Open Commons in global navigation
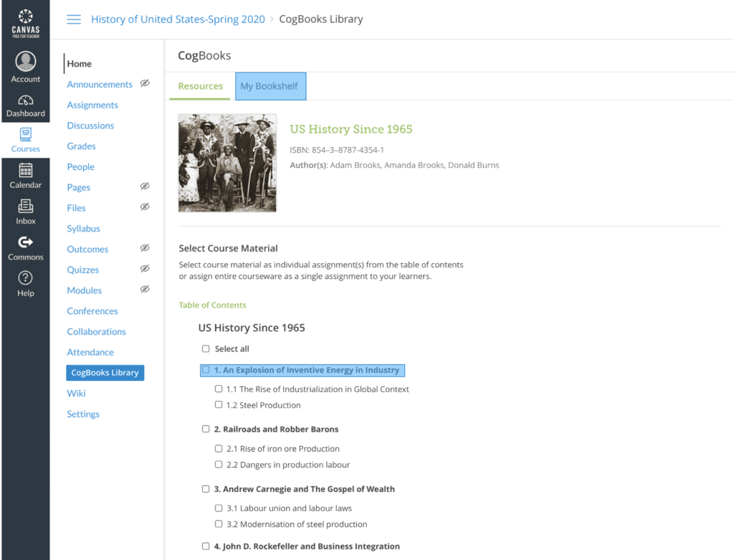The height and width of the screenshot is (560, 734). point(26,248)
